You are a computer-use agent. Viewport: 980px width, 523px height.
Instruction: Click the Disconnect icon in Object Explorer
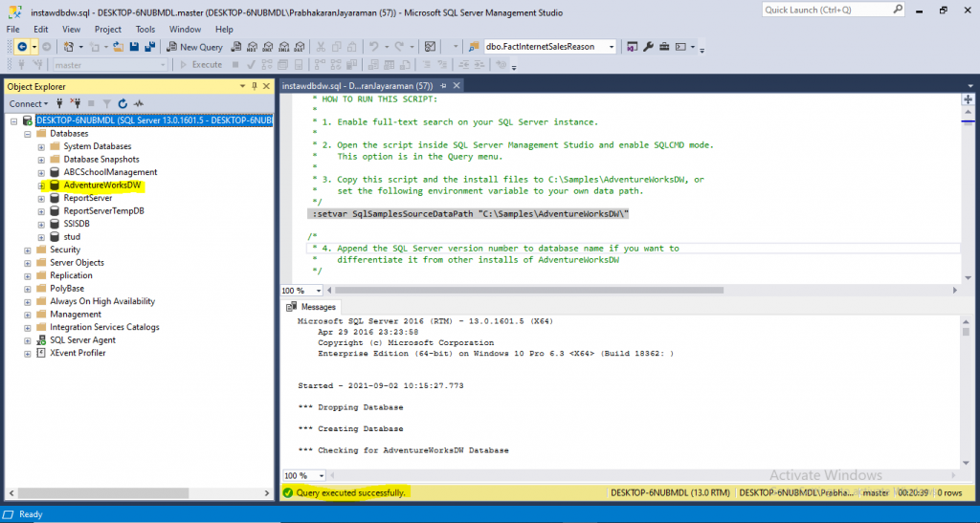click(76, 103)
